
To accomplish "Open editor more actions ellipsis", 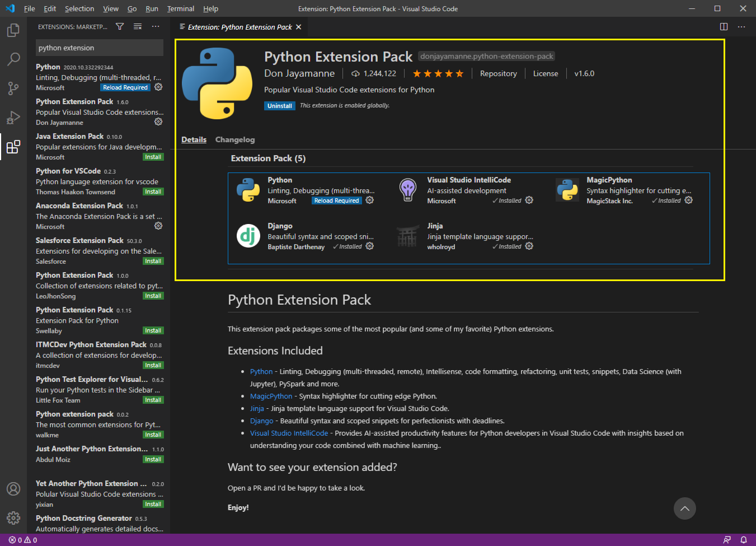I will coord(741,26).
